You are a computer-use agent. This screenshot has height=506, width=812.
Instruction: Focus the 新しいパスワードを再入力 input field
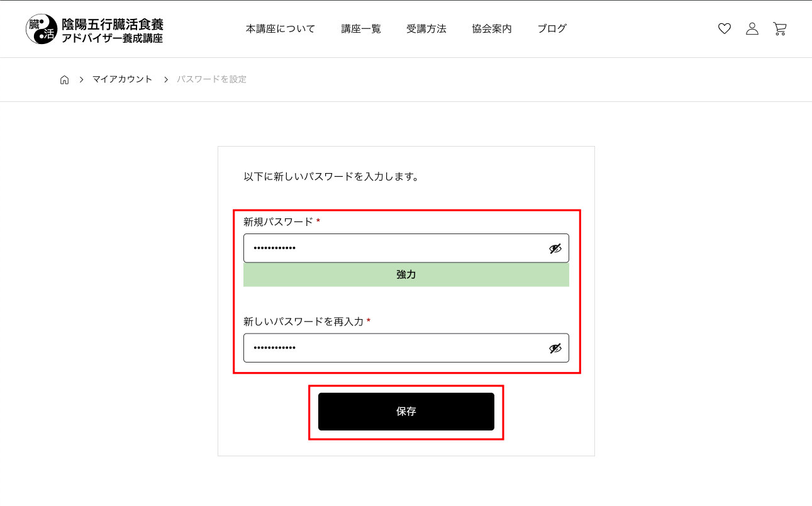point(406,348)
